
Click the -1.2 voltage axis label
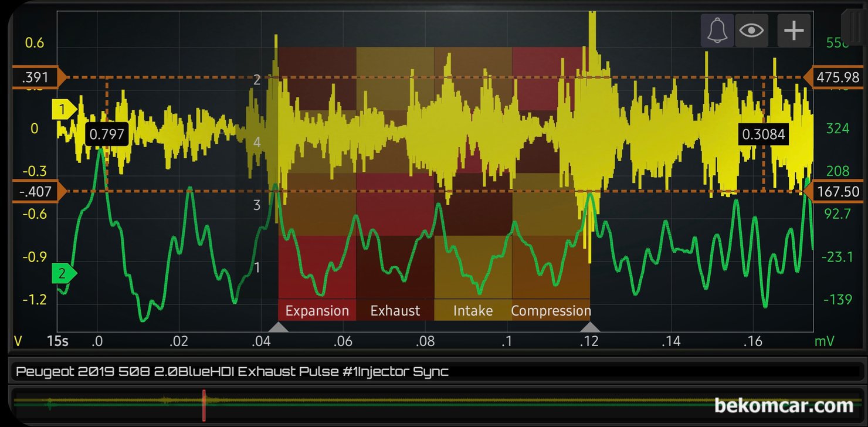[35, 300]
